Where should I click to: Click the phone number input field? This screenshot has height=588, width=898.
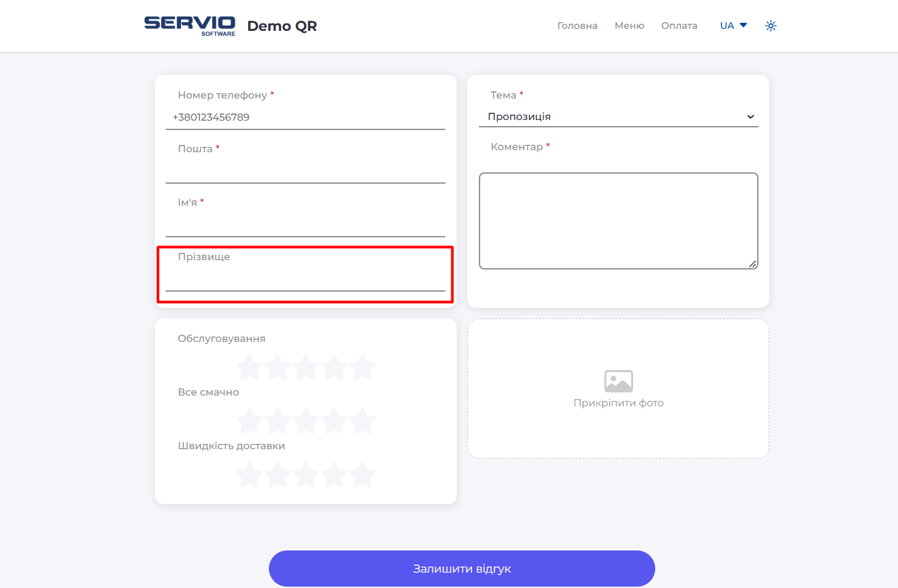pos(305,117)
